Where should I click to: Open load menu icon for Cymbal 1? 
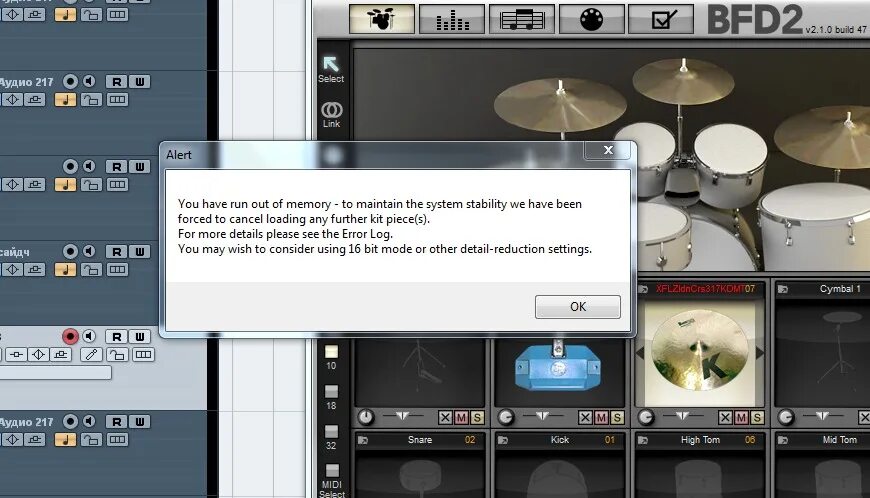coord(783,289)
